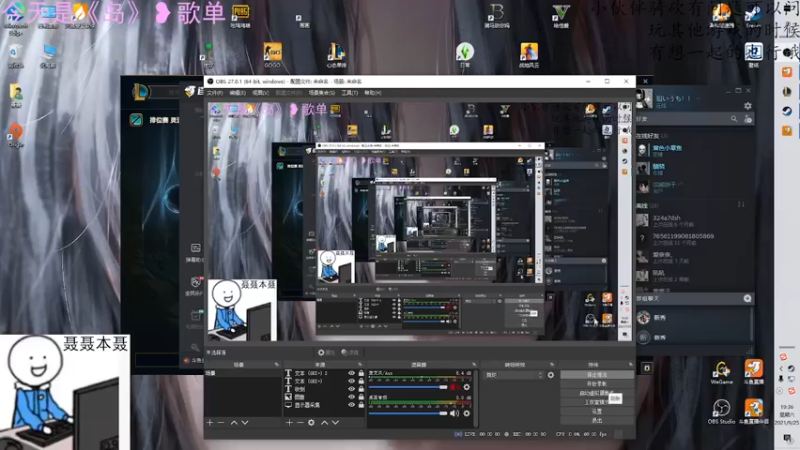Adjust 桌面音频 volume slider

pyautogui.click(x=408, y=413)
